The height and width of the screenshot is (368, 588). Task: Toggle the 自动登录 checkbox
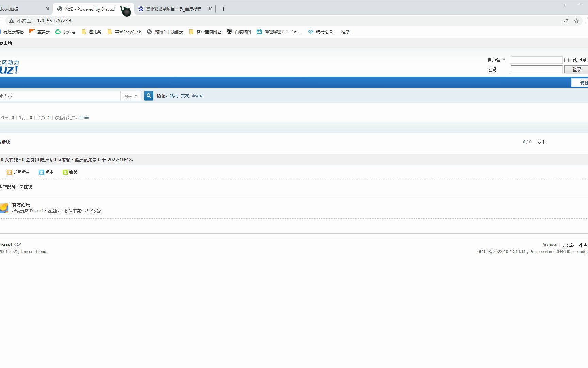coord(567,60)
